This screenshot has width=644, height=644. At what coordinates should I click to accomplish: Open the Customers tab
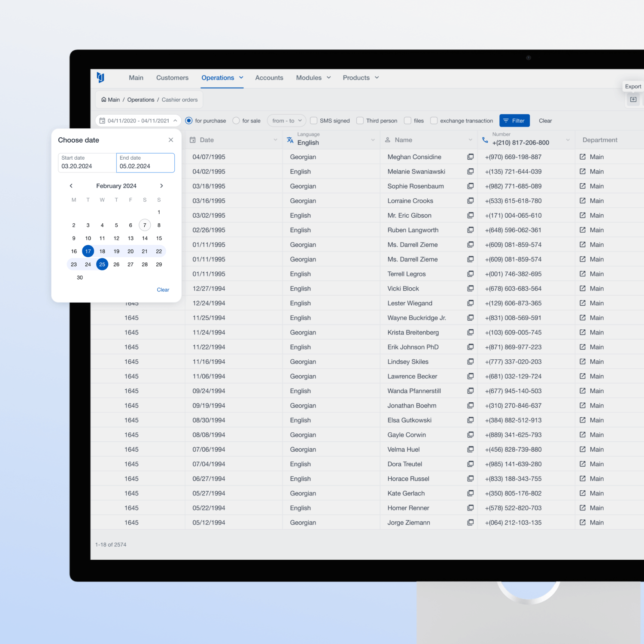pos(172,78)
